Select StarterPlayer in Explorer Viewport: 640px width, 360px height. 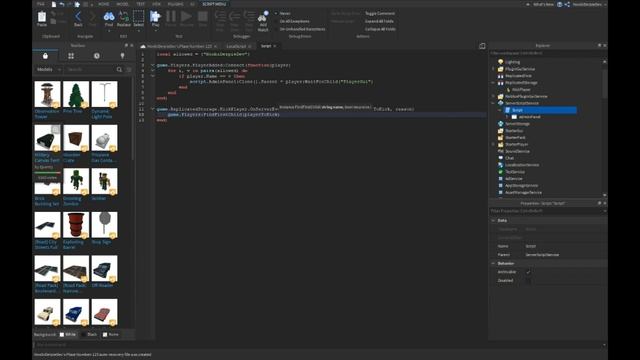pyautogui.click(x=516, y=144)
